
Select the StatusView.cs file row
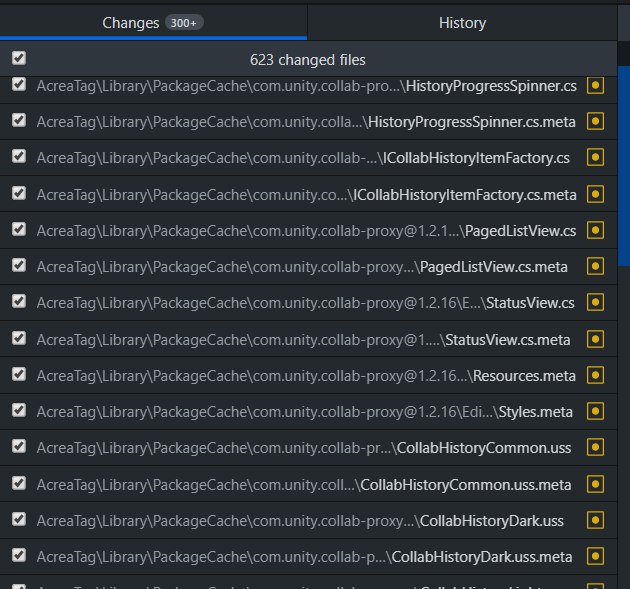click(x=308, y=303)
